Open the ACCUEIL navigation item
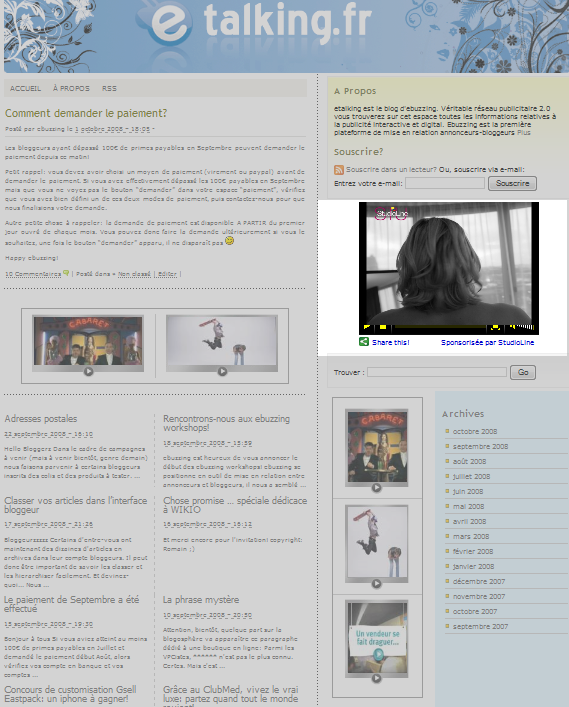This screenshot has width=569, height=707. tap(26, 88)
